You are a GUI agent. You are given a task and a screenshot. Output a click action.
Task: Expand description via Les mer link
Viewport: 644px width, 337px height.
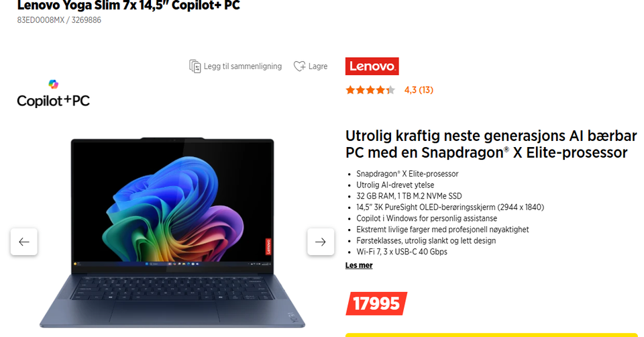coord(359,265)
